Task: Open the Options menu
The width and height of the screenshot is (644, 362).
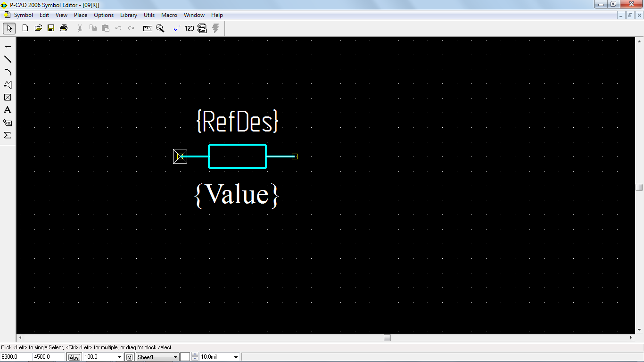Action: point(104,15)
